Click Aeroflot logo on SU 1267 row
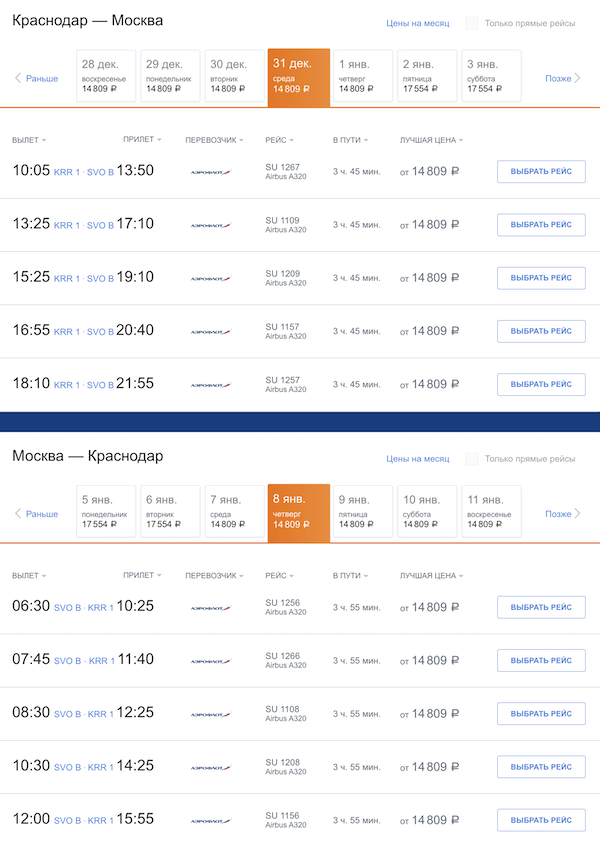This screenshot has width=600, height=844. (211, 172)
